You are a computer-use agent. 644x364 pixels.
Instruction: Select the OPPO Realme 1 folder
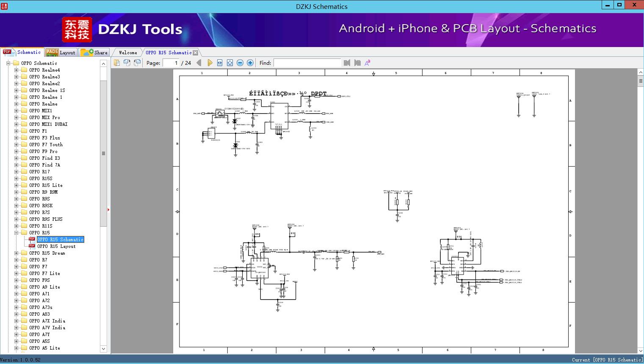point(46,97)
